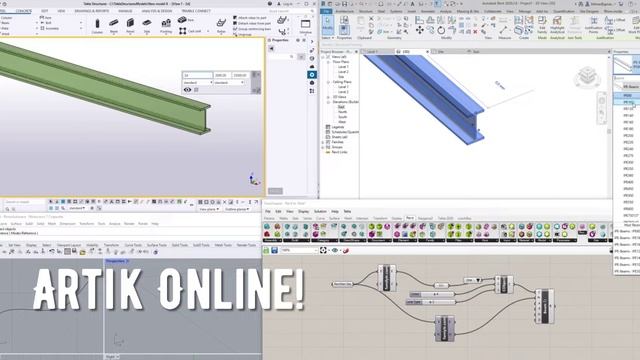The height and width of the screenshot is (360, 640).
Task: Click Search in model field in Tekla
Action: (24, 202)
